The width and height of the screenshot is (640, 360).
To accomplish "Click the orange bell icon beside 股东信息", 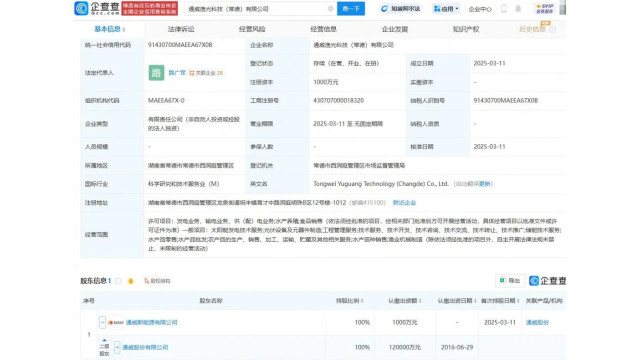I will pos(131,281).
